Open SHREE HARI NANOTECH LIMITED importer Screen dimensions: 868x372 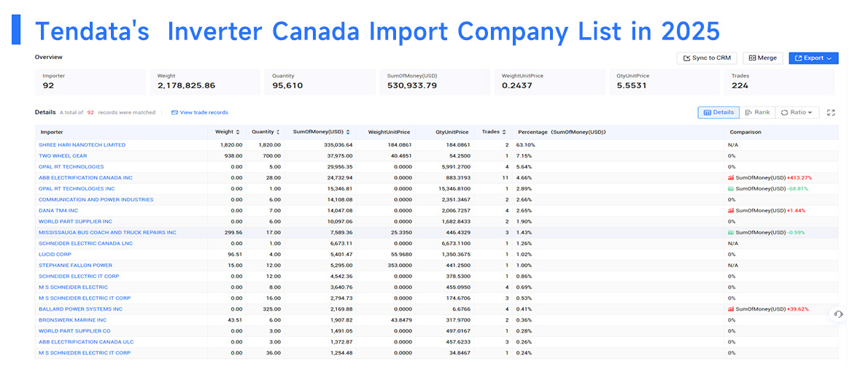point(82,145)
